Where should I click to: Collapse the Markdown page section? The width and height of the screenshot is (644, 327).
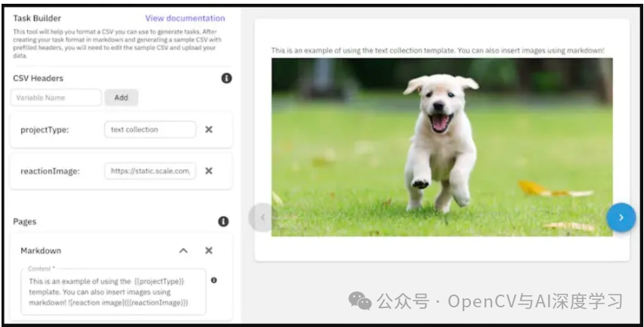pos(184,250)
